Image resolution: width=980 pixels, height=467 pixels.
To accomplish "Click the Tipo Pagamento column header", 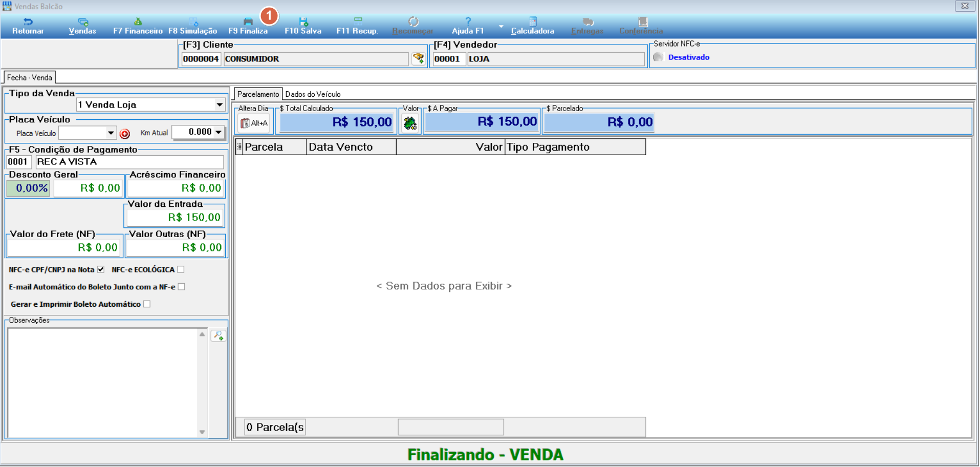I will point(575,147).
